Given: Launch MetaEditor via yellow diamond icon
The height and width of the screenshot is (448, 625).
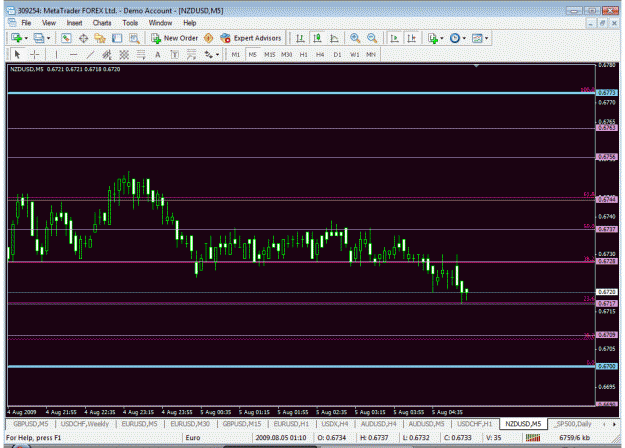Looking at the screenshot, I should tap(208, 38).
